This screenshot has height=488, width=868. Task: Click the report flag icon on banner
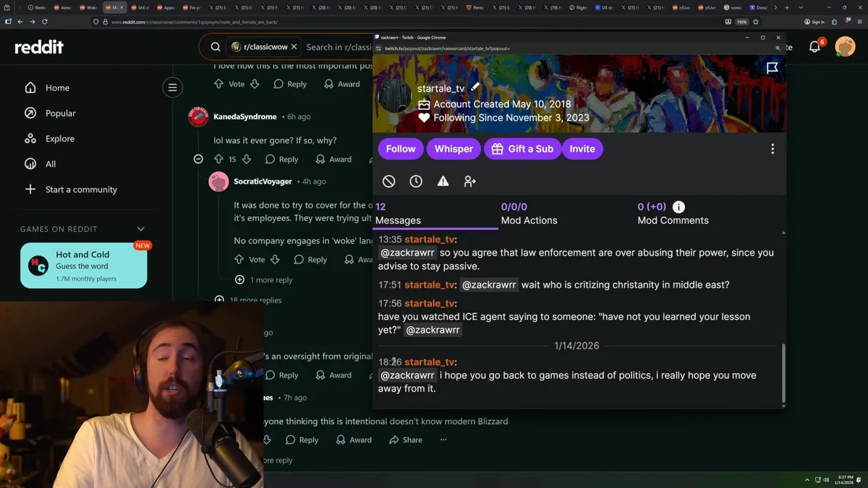point(772,67)
